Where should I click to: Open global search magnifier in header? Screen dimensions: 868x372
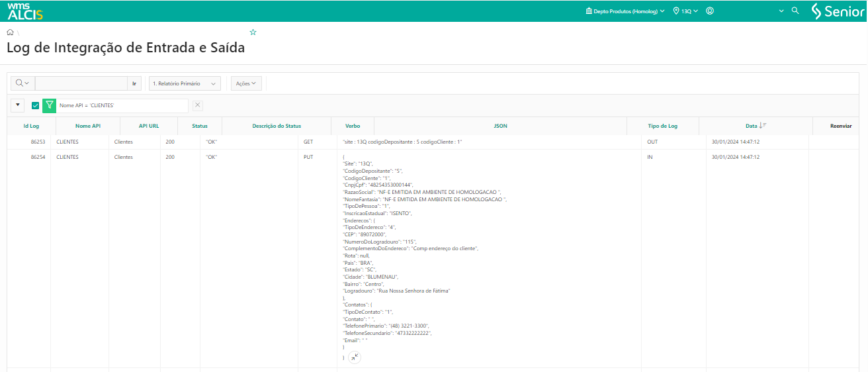(795, 11)
